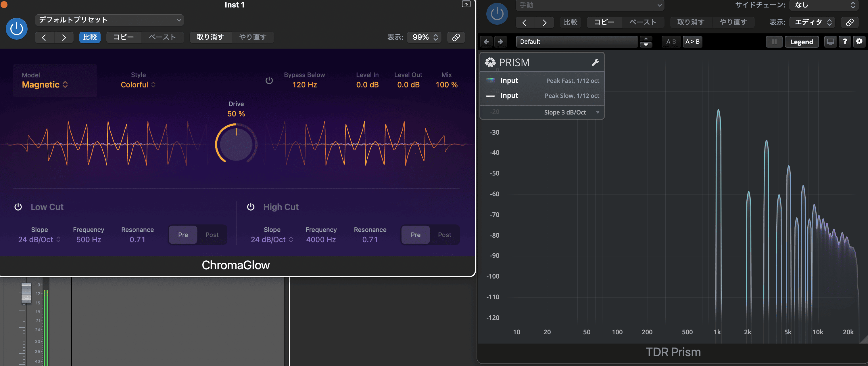Open Prism help question mark
Screen dimensions: 868x366
click(x=845, y=41)
